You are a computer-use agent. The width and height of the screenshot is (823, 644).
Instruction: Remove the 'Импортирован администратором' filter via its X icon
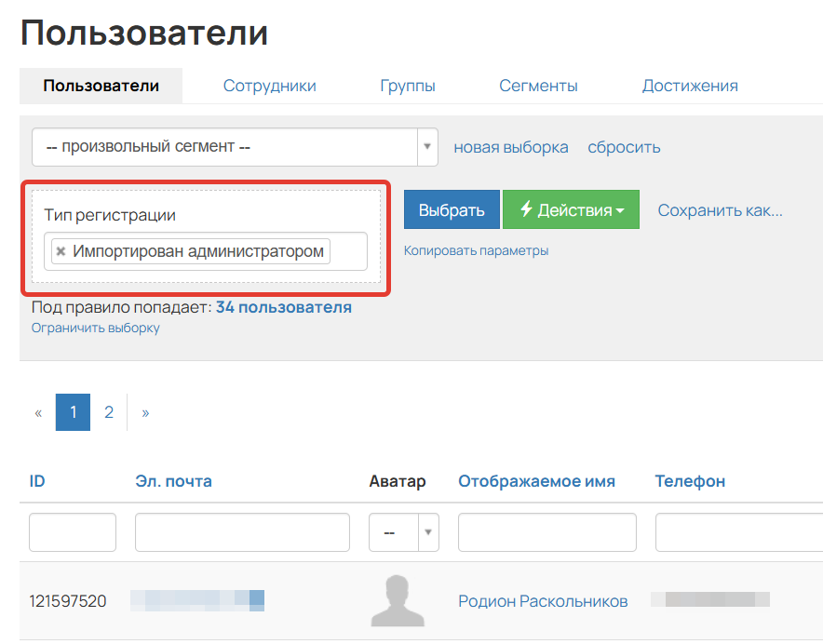(58, 251)
